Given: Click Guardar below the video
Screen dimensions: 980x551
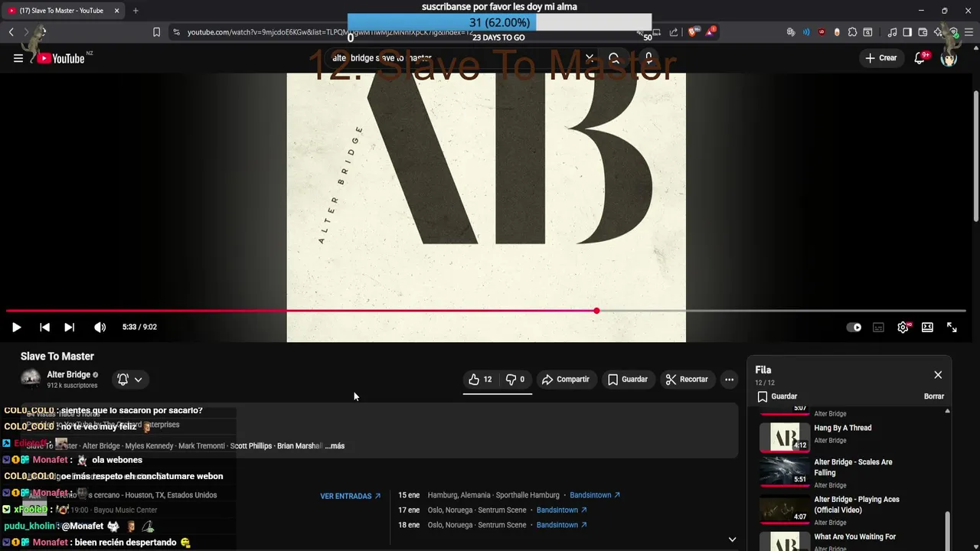Looking at the screenshot, I should pos(628,379).
